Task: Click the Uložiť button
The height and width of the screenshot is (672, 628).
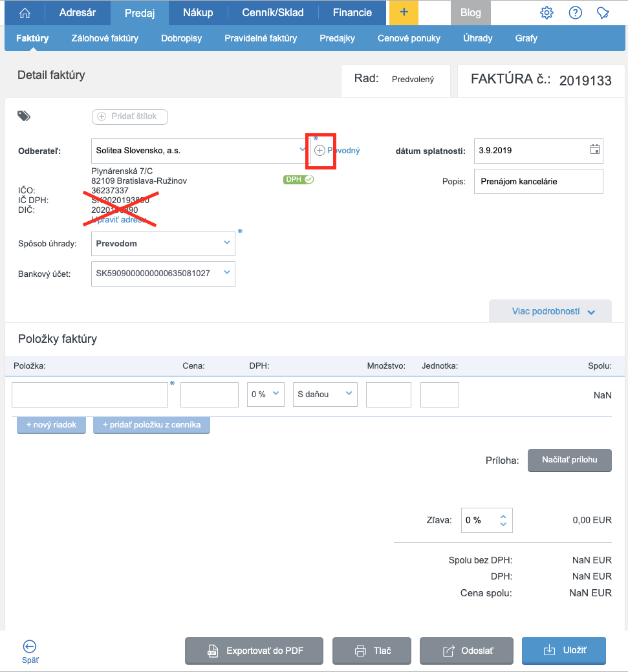Action: click(563, 651)
